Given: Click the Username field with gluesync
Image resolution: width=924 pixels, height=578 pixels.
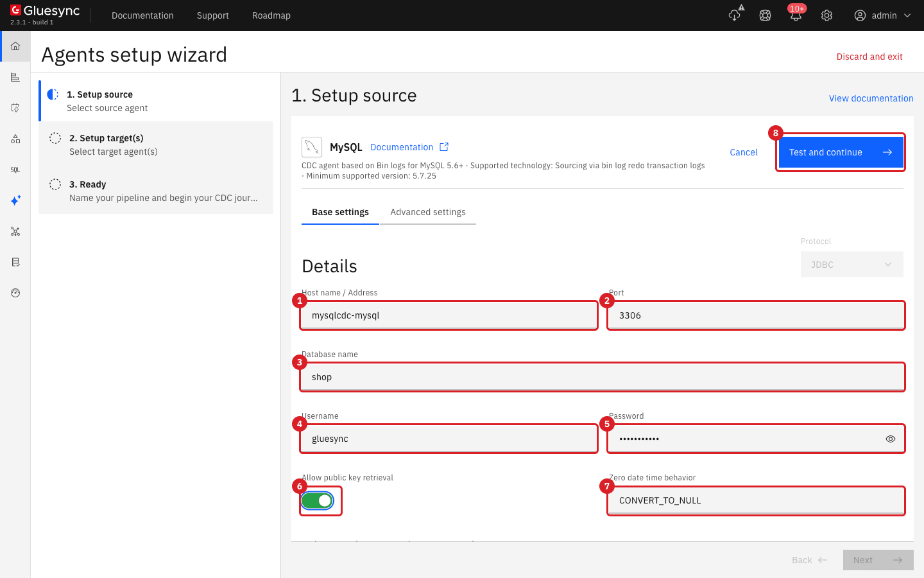Looking at the screenshot, I should click(x=449, y=439).
